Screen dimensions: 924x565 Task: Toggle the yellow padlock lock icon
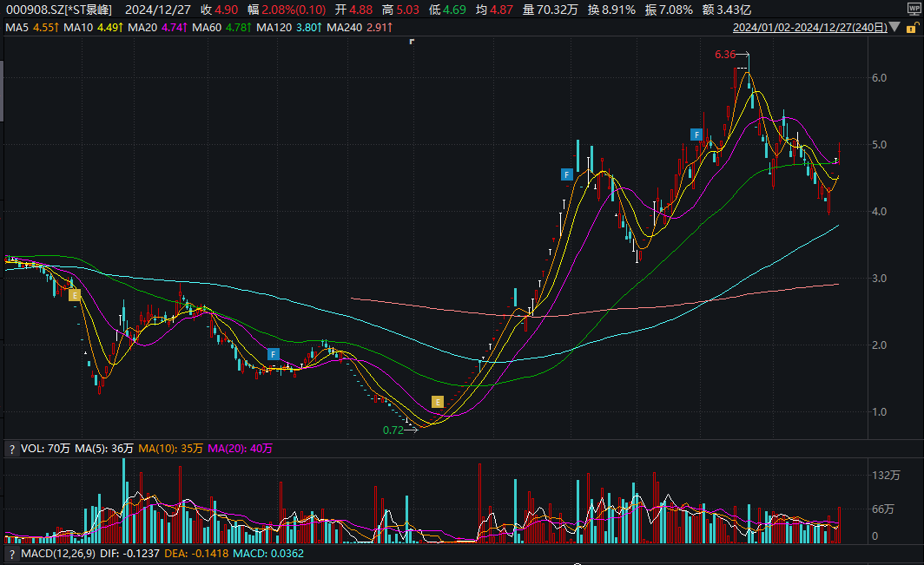[912, 28]
